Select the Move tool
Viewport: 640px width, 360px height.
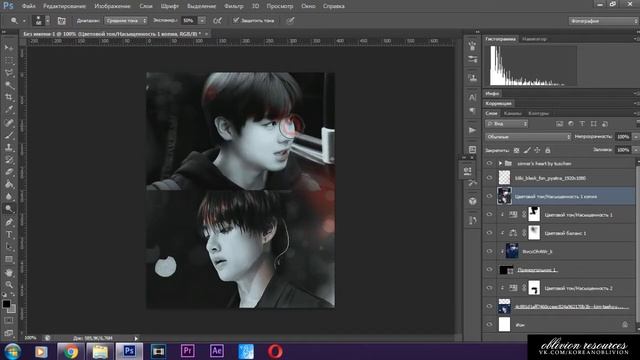tap(9, 48)
